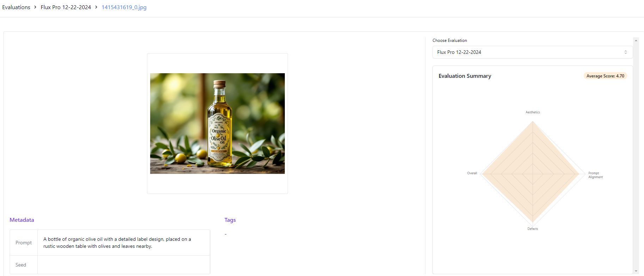Image resolution: width=644 pixels, height=276 pixels.
Task: Click the Prompt Alignment axis label
Action: coord(595,175)
